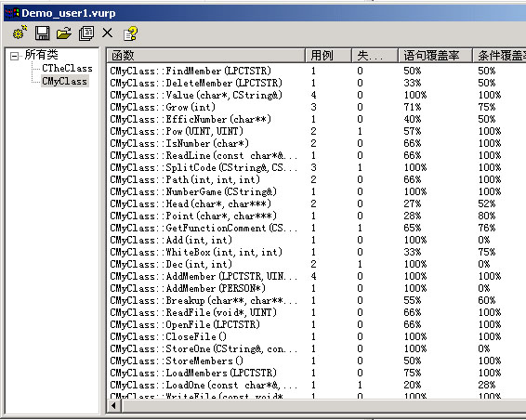This screenshot has height=420, width=526.
Task: Click the X delete toolbar icon
Action: [x=108, y=33]
